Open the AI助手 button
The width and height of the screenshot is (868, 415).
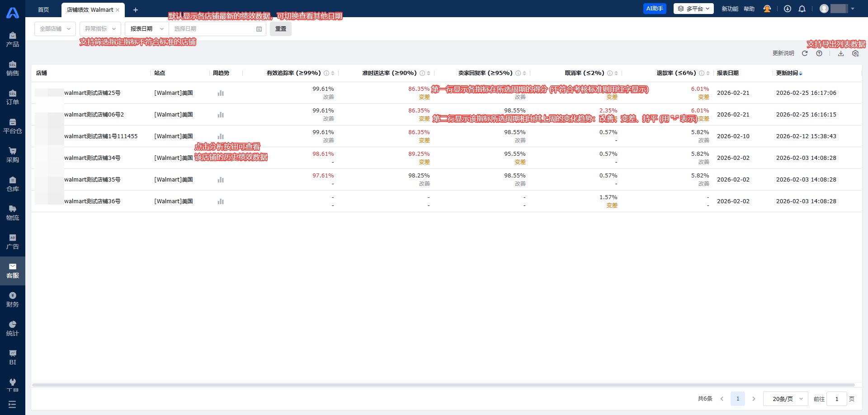[x=655, y=9]
